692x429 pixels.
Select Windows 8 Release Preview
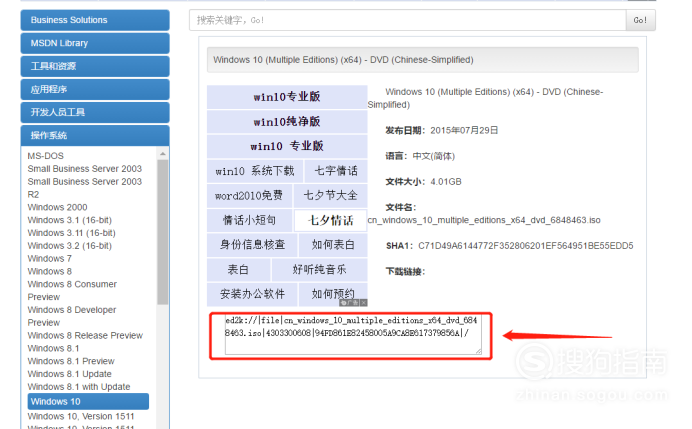(85, 335)
